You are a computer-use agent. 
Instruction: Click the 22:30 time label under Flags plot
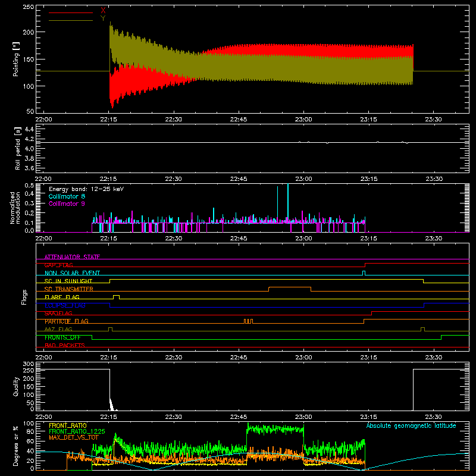tap(174, 358)
